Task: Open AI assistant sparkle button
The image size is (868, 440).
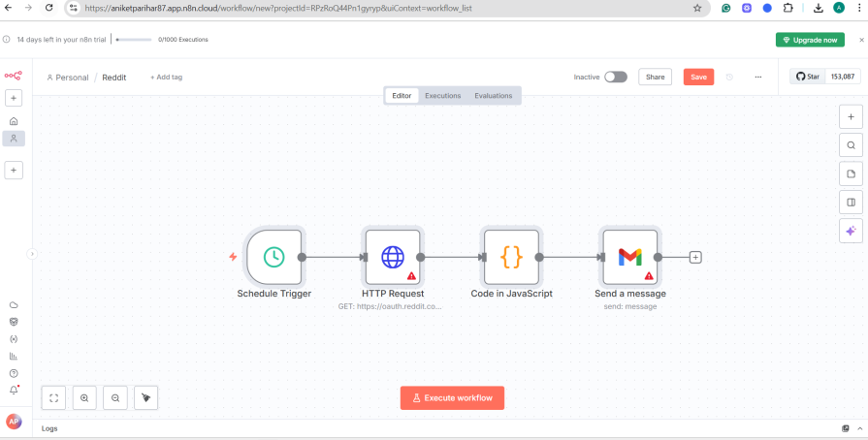Action: 851,231
